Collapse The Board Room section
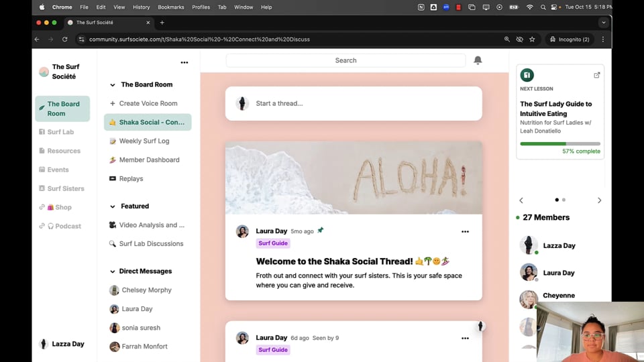The height and width of the screenshot is (362, 644). tap(113, 85)
